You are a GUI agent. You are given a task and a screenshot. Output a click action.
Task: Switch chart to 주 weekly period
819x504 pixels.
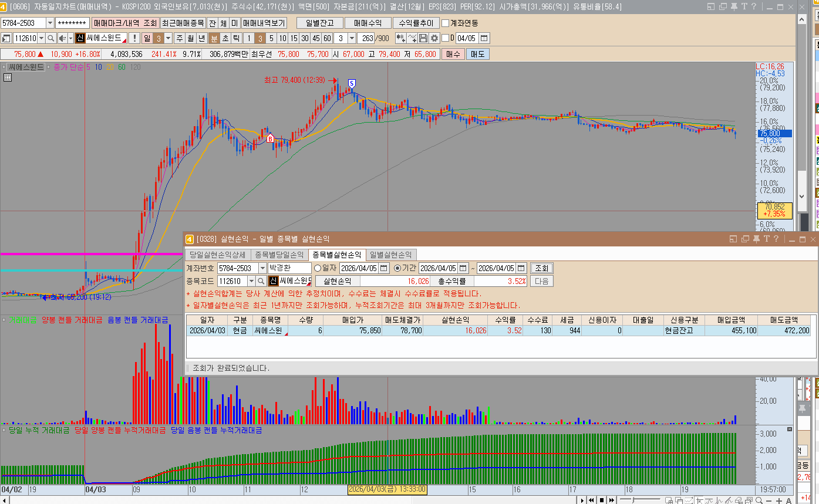pyautogui.click(x=180, y=38)
